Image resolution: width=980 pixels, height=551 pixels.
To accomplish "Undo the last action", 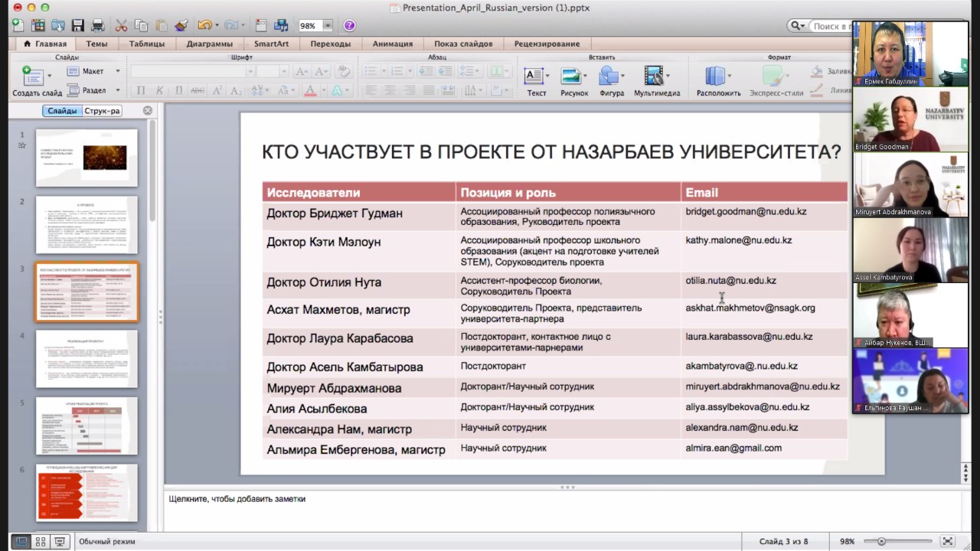I will click(204, 25).
